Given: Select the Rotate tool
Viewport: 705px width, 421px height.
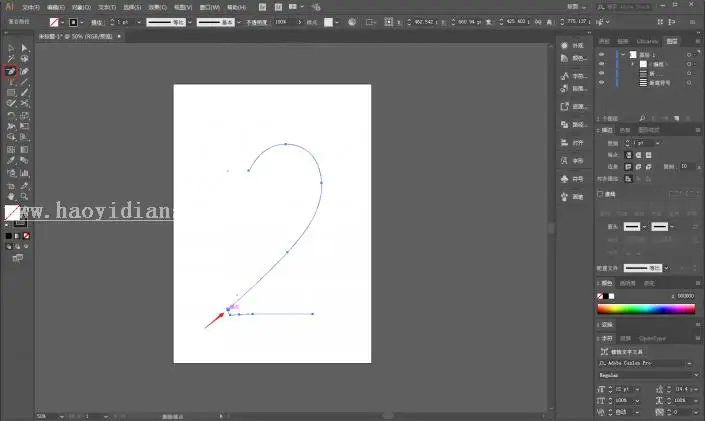Looking at the screenshot, I should 11,116.
